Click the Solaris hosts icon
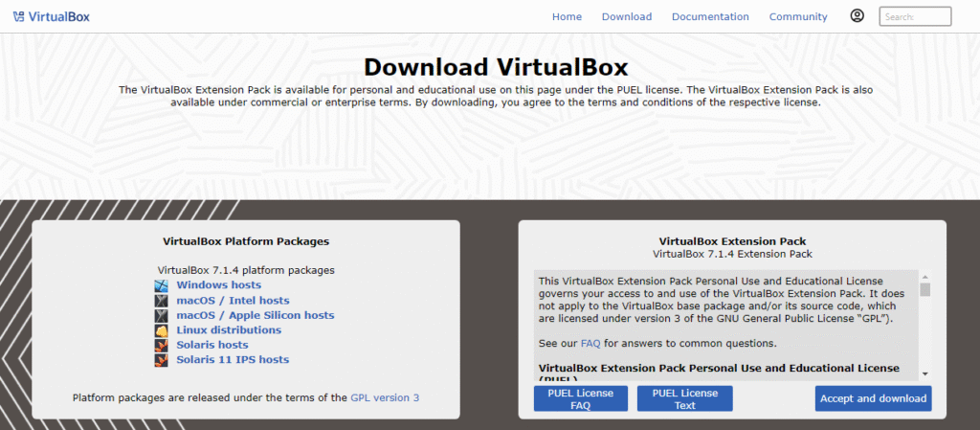Screen dimensions: 980x430 (162, 345)
